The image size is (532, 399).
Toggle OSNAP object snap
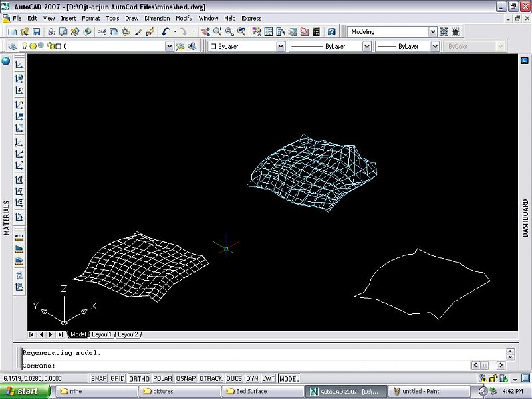[x=186, y=378]
